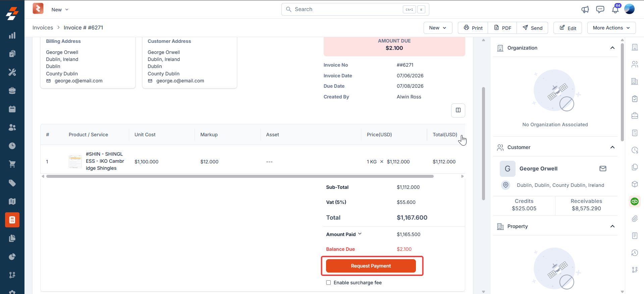Enable surcharge fee checkbox
The height and width of the screenshot is (294, 644).
click(x=328, y=283)
